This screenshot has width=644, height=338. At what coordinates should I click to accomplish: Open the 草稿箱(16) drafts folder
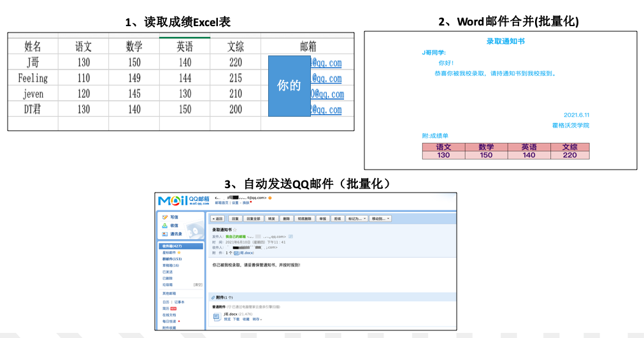click(x=171, y=265)
